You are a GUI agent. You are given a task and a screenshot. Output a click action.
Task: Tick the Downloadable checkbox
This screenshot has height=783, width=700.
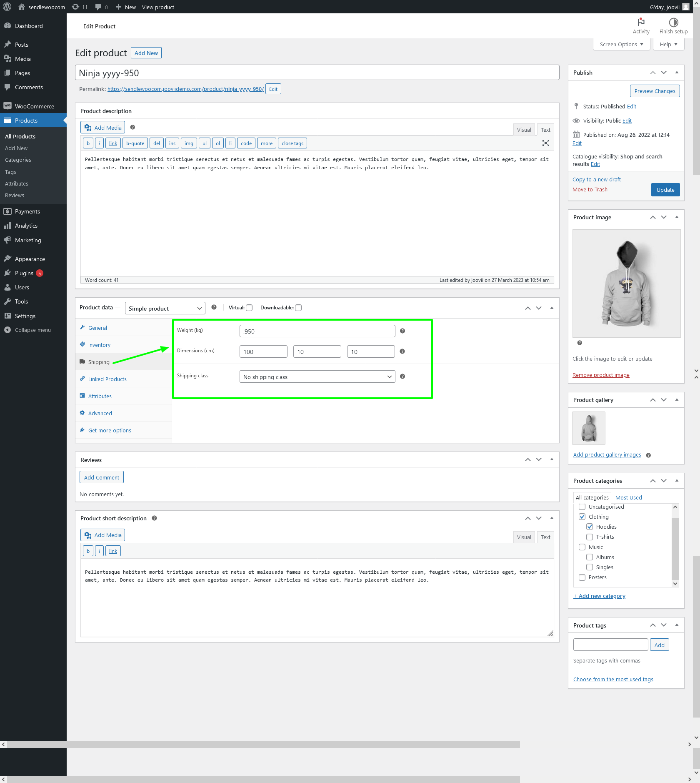click(x=298, y=308)
